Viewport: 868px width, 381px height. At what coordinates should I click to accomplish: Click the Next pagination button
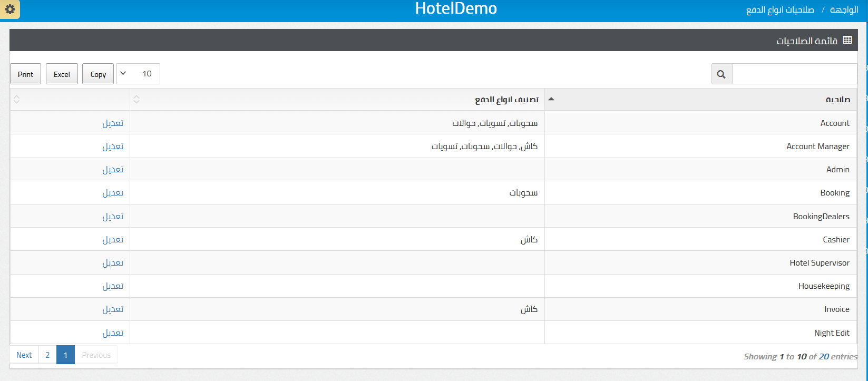click(x=24, y=355)
